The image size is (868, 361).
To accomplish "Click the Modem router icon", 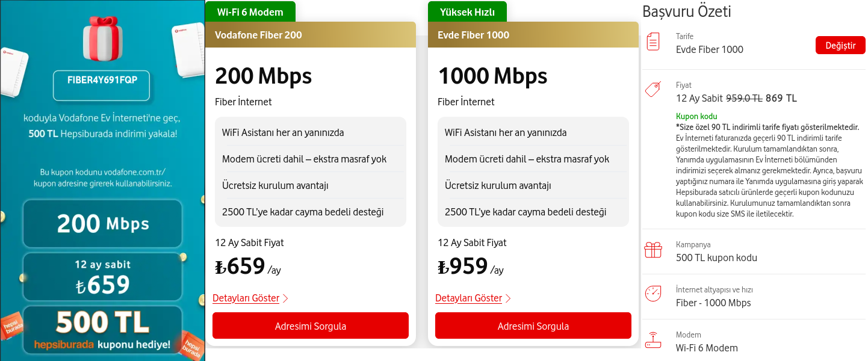I will (x=653, y=340).
